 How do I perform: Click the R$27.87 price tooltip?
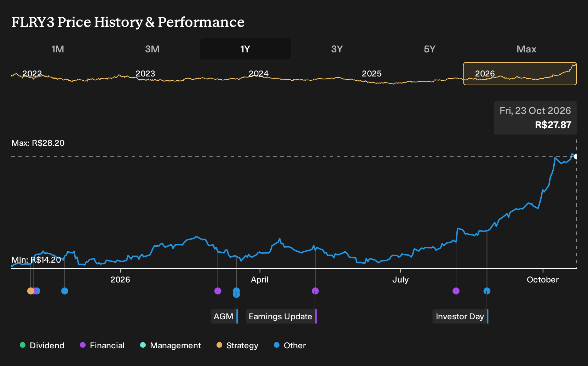[x=535, y=118]
